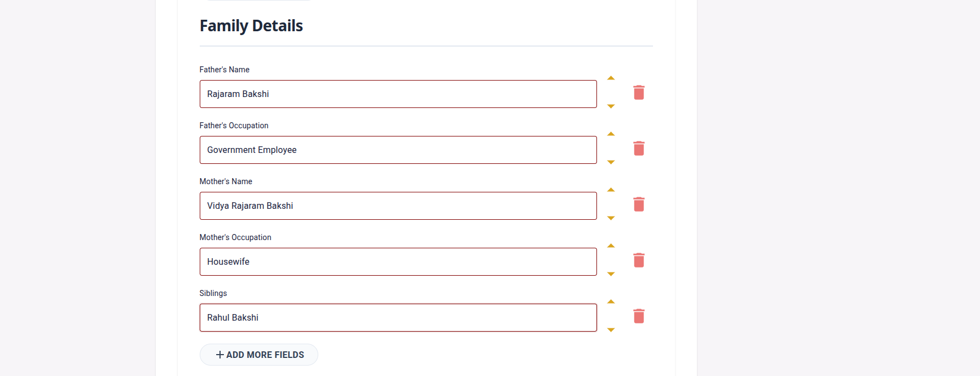The height and width of the screenshot is (376, 980).
Task: Remove the Mother's Name field
Action: [x=639, y=204]
